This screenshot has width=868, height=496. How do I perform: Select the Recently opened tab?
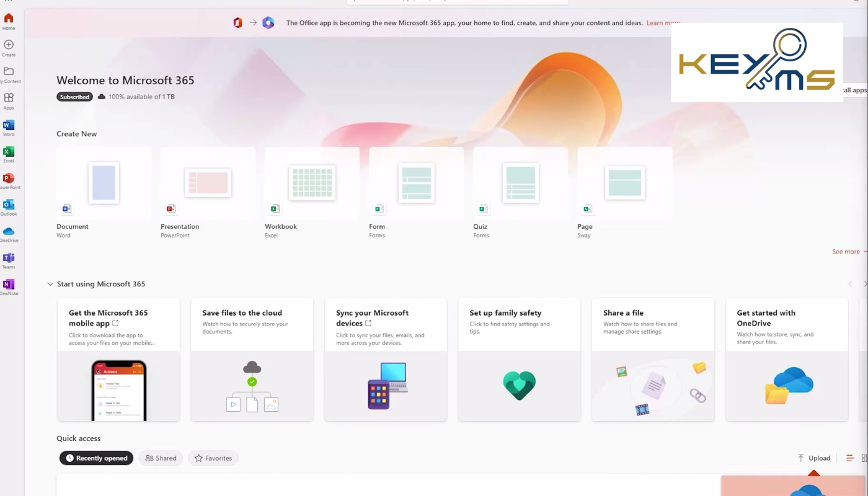coord(96,458)
